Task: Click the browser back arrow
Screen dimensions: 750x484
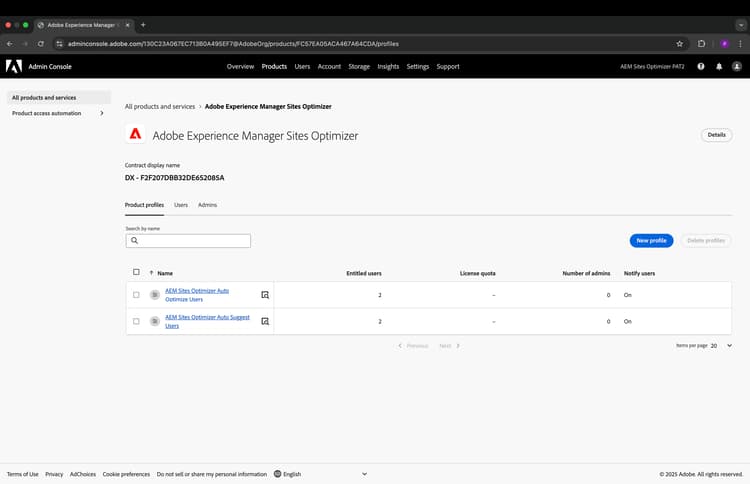Action: pos(10,44)
